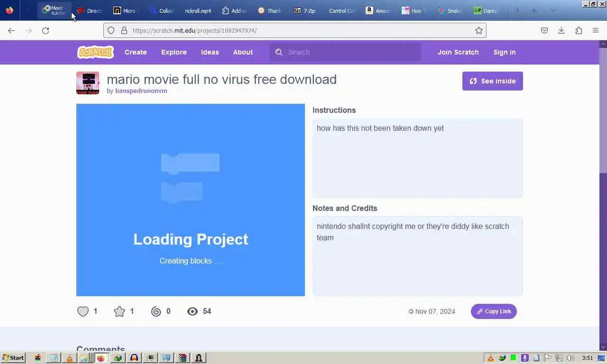Open the Explore menu item
The width and height of the screenshot is (607, 364).
[174, 52]
